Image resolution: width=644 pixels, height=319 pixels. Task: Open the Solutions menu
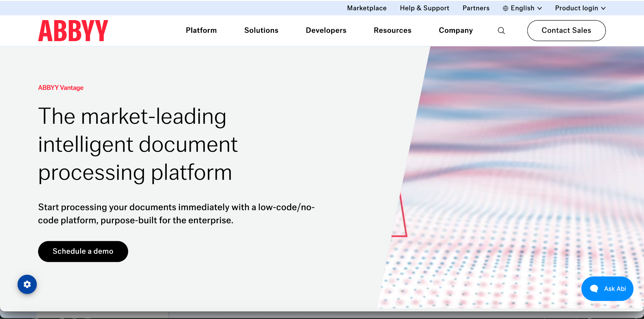261,30
